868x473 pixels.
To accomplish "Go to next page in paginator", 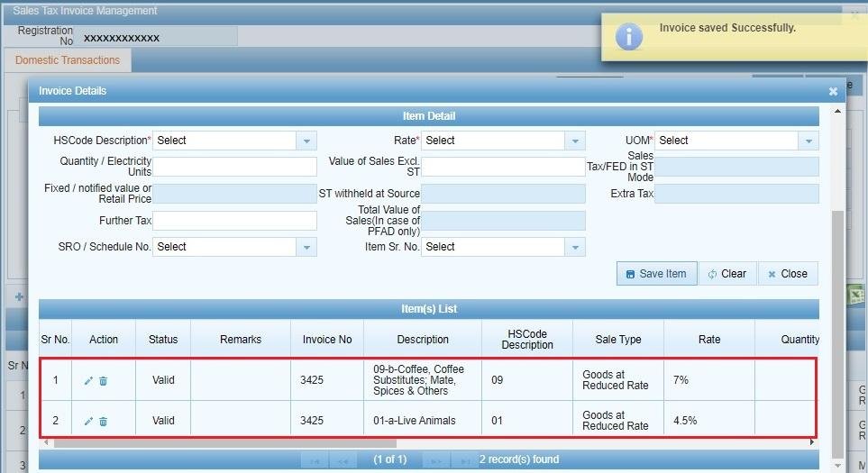I will 436,460.
